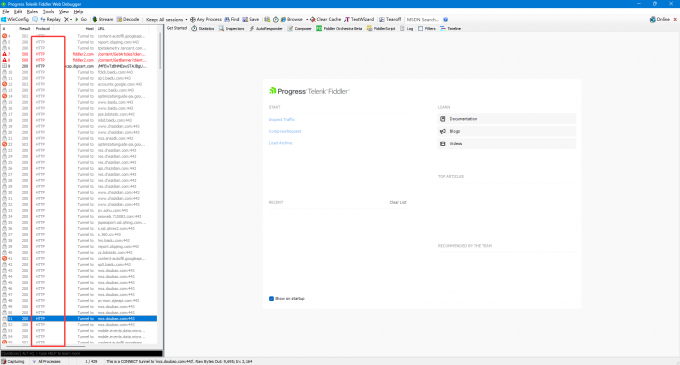The height and width of the screenshot is (365, 680).
Task: Click Clear List link
Action: 398,202
